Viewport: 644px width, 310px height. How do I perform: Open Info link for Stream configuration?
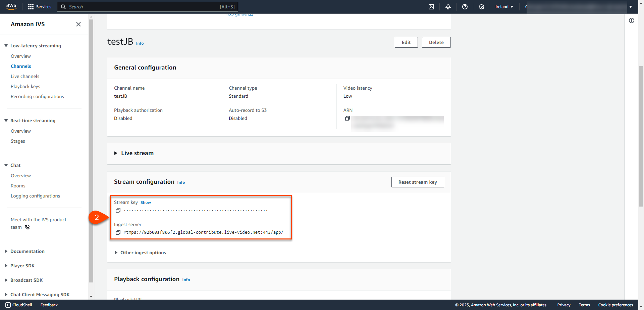(x=181, y=182)
